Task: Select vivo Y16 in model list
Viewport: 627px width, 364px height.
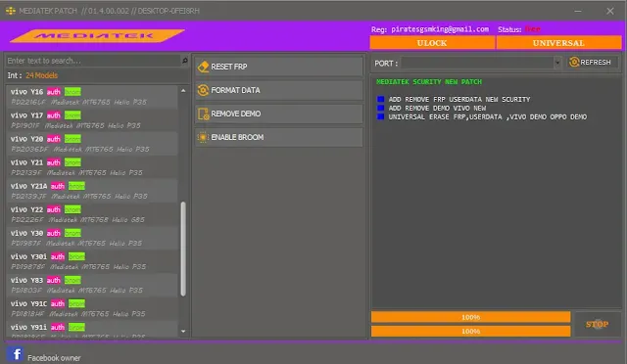Action: [x=92, y=96]
